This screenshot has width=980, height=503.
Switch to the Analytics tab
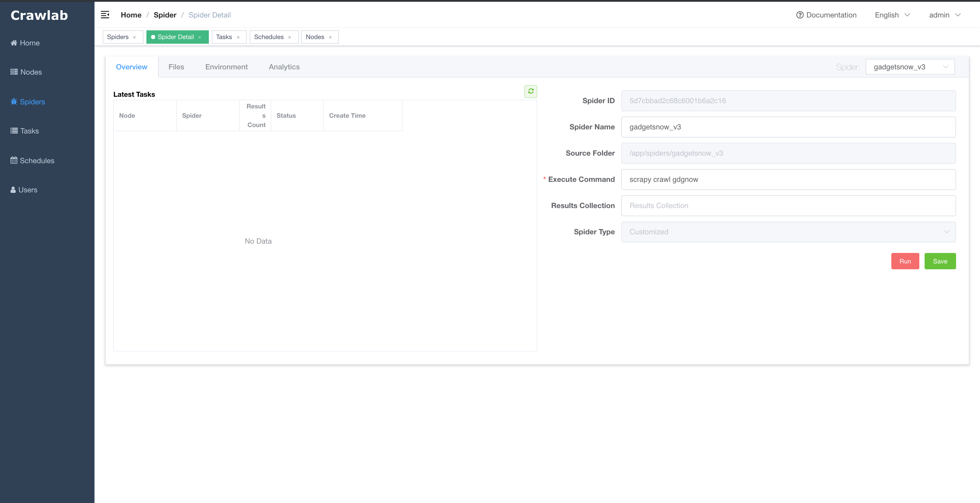[x=284, y=67]
